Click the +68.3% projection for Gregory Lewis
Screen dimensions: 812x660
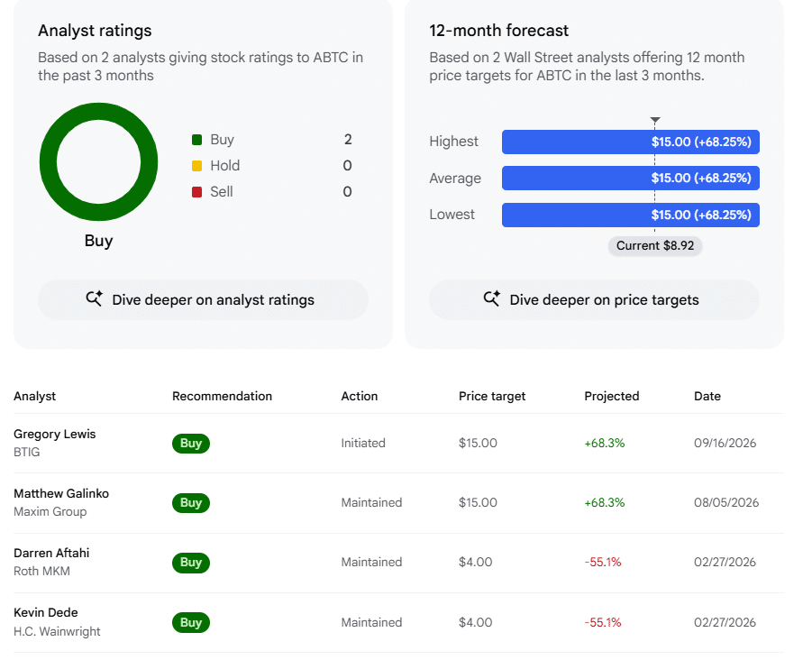click(x=605, y=444)
